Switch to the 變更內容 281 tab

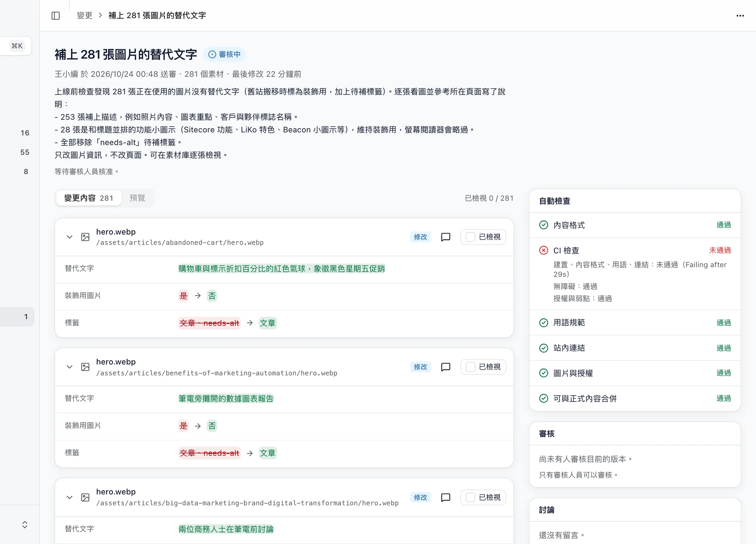tap(89, 198)
